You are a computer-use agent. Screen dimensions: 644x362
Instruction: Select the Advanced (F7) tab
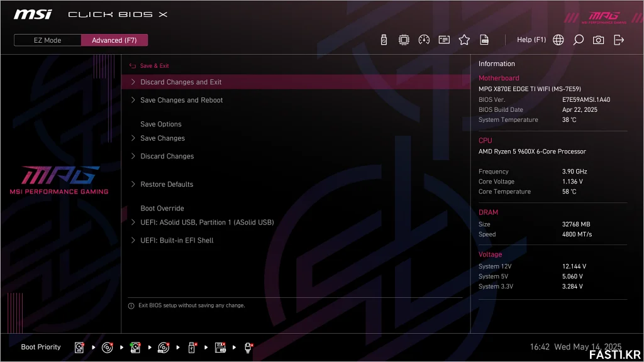click(x=114, y=40)
